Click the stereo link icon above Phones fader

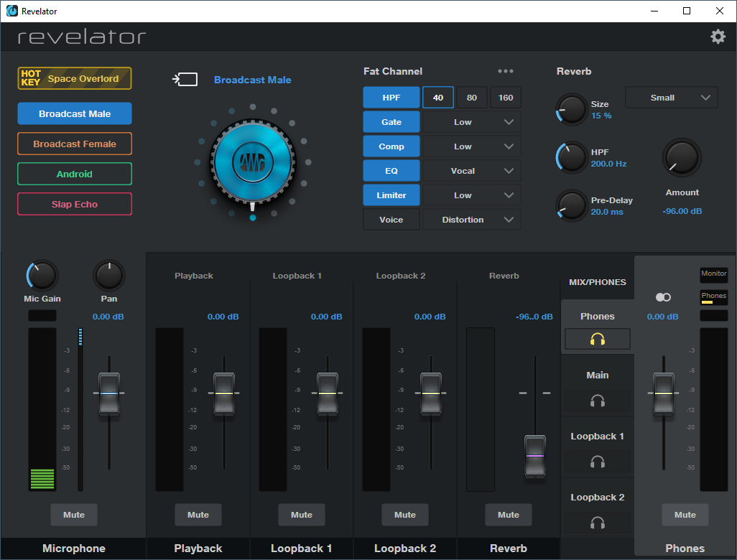coord(663,297)
